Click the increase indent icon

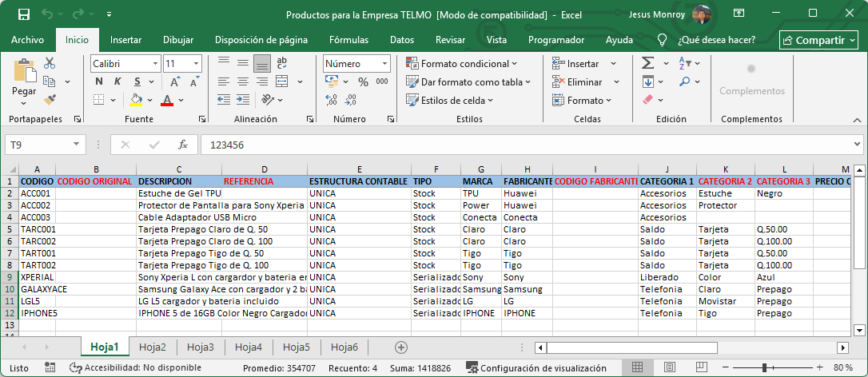(x=242, y=100)
